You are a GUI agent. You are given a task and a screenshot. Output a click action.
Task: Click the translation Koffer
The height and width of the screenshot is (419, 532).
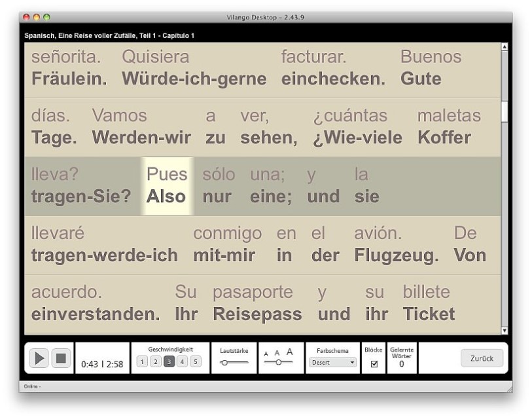[444, 138]
